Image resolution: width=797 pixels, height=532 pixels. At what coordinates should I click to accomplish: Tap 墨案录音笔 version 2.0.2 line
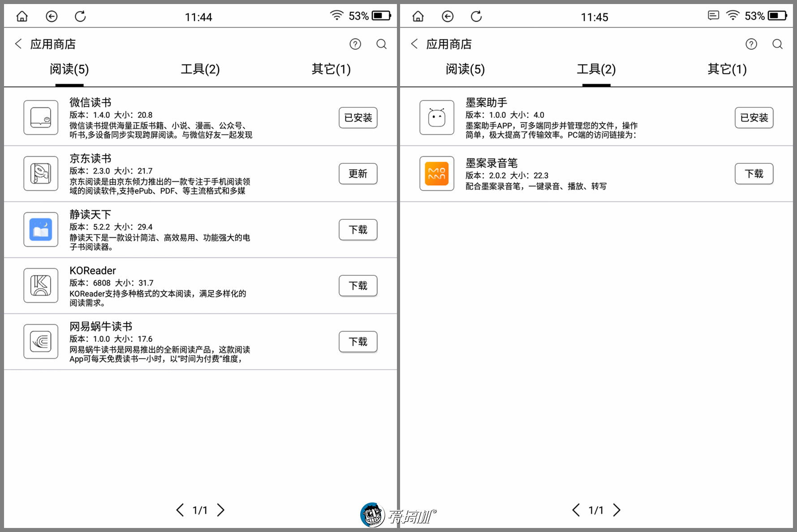[x=507, y=176]
